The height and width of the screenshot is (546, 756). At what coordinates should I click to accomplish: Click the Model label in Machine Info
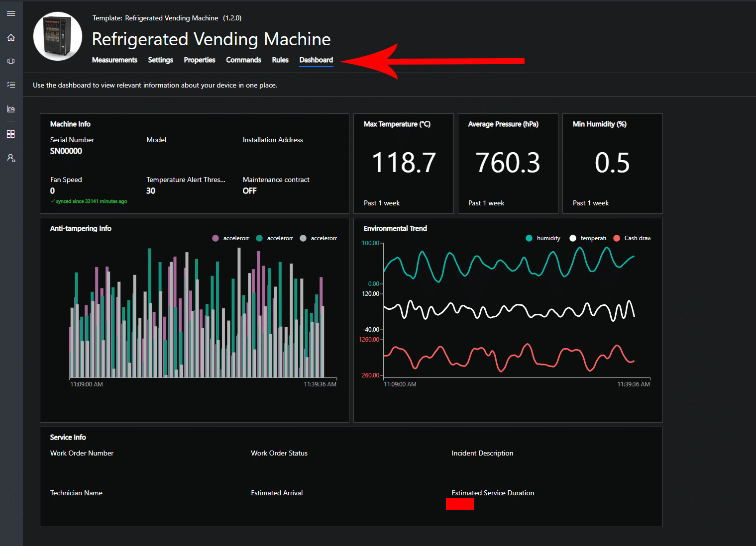[x=156, y=140]
